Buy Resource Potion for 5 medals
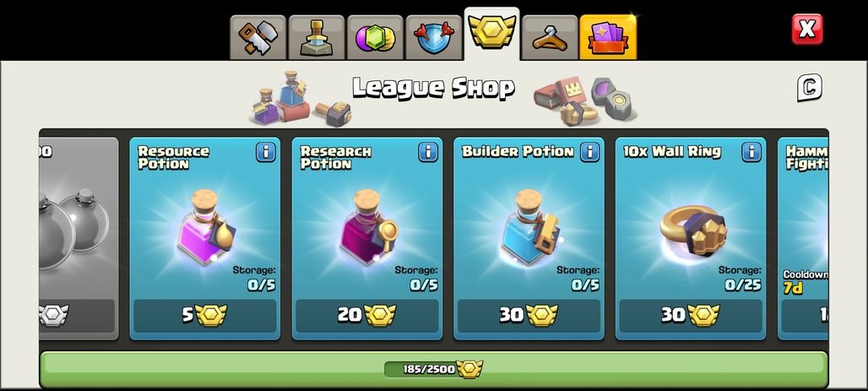868x391 pixels. click(x=205, y=316)
